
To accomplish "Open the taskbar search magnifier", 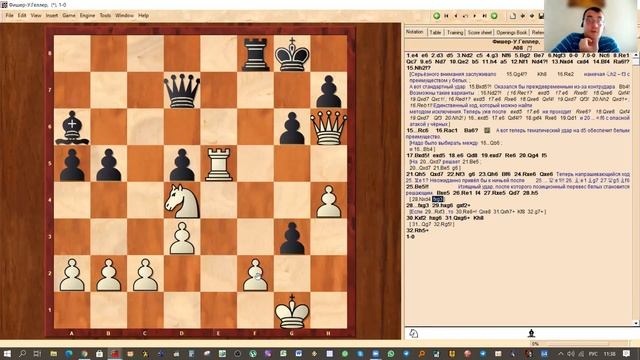I will [x=22, y=353].
